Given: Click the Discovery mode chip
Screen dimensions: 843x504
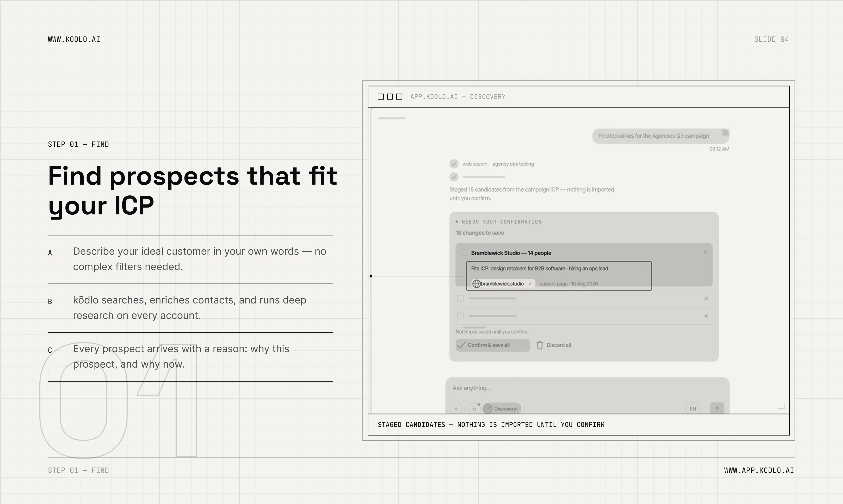Looking at the screenshot, I should tap(502, 409).
